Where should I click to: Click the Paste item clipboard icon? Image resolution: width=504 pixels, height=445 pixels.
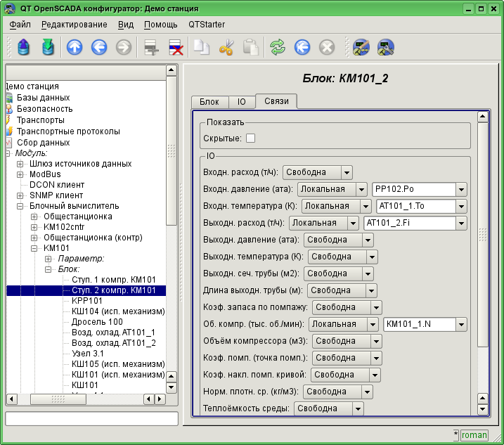pos(251,48)
